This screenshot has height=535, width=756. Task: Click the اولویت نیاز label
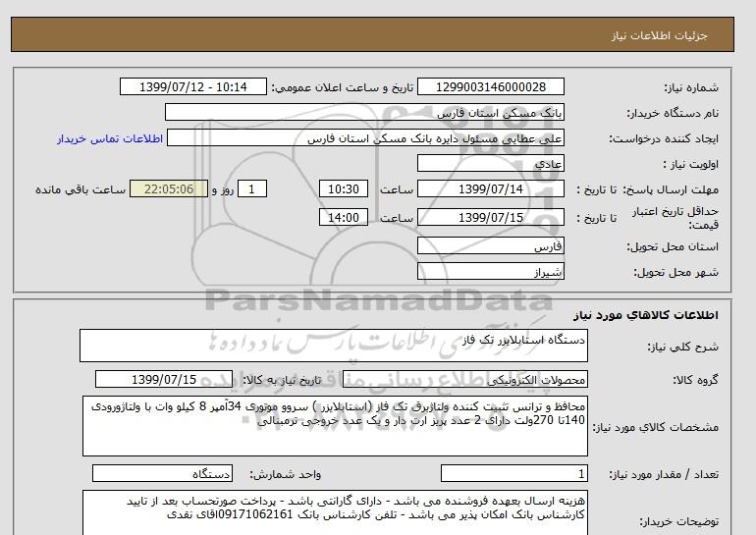tap(691, 164)
